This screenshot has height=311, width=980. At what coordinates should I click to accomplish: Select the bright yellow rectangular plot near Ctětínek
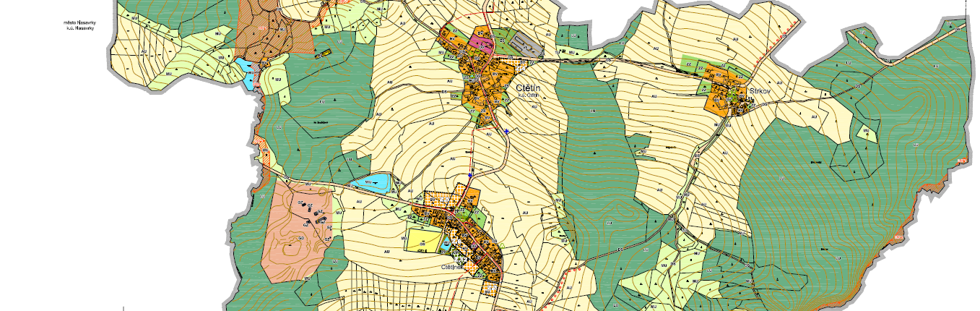(x=424, y=240)
